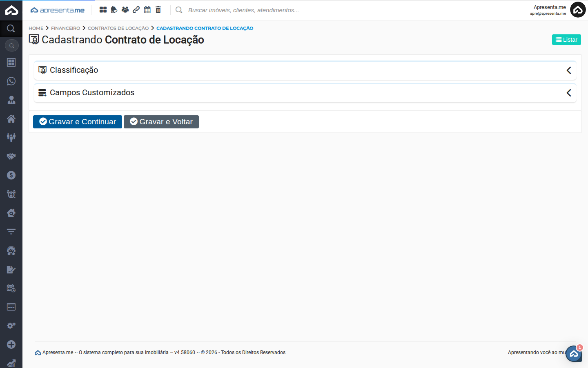Screen dimensions: 588x368
Task: Expand the Classificação section
Action: (305, 70)
